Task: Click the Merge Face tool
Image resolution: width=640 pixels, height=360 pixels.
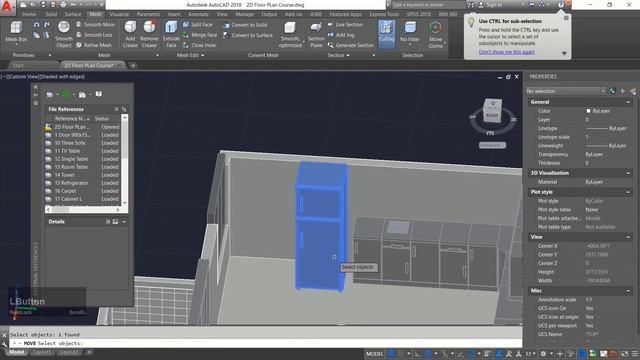Action: click(200, 35)
